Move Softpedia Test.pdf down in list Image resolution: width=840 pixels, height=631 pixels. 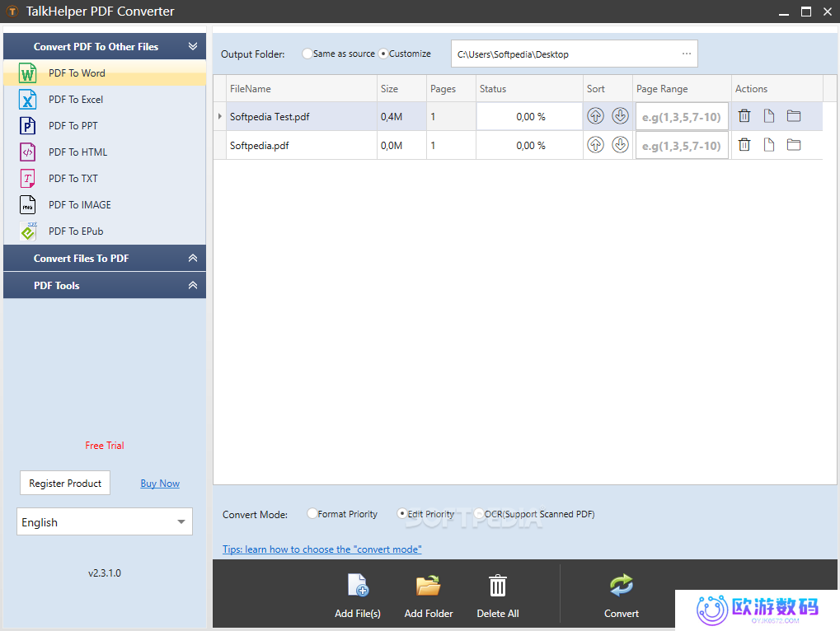tap(620, 115)
